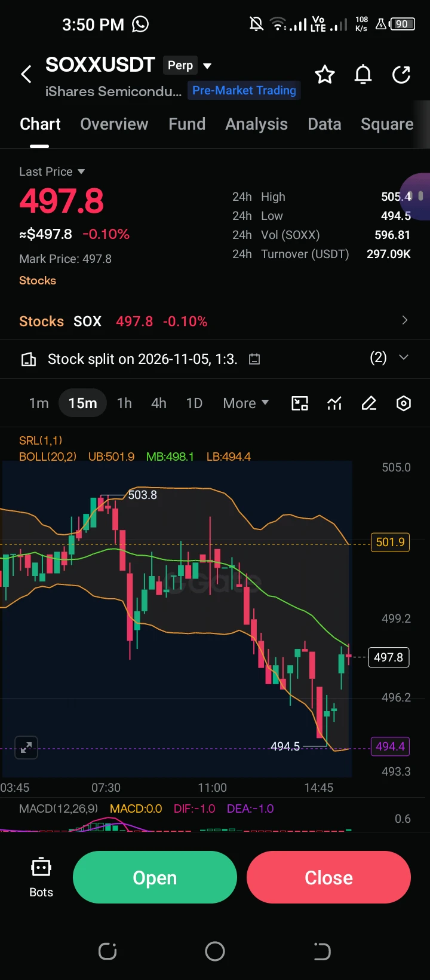Select the 4h timeframe
This screenshot has width=430, height=980.
159,403
